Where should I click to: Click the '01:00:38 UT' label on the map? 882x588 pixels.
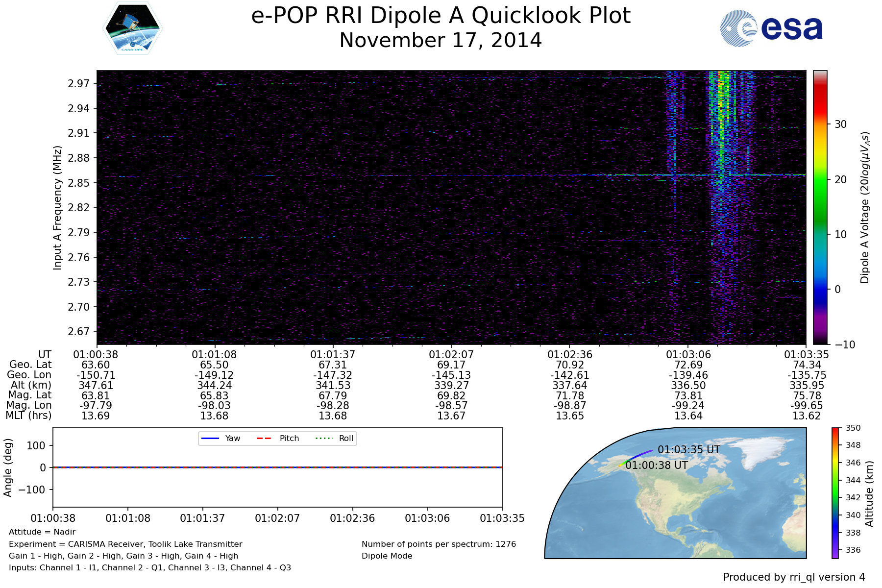657,465
